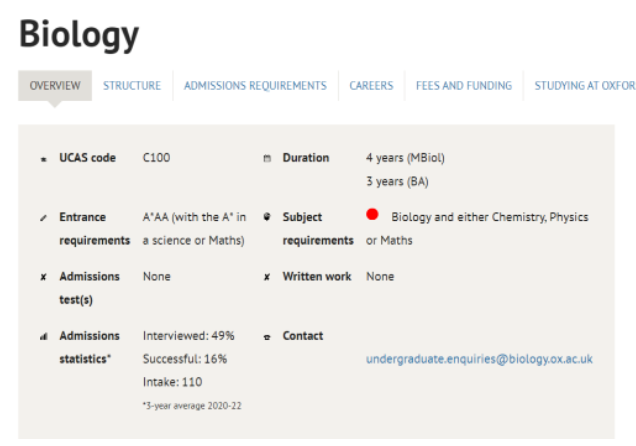
Task: Click the cross icon beside Written work
Action: [267, 277]
